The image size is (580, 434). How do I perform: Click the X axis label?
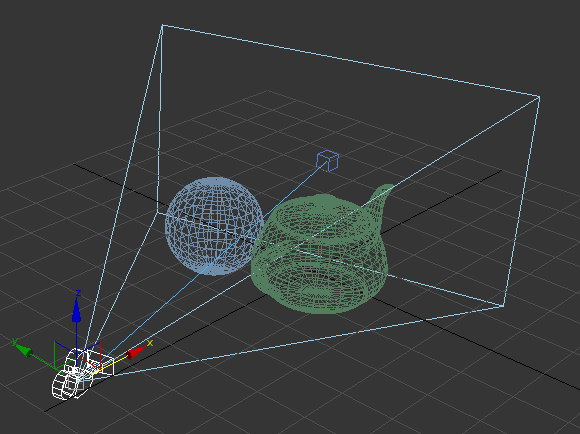pyautogui.click(x=150, y=343)
